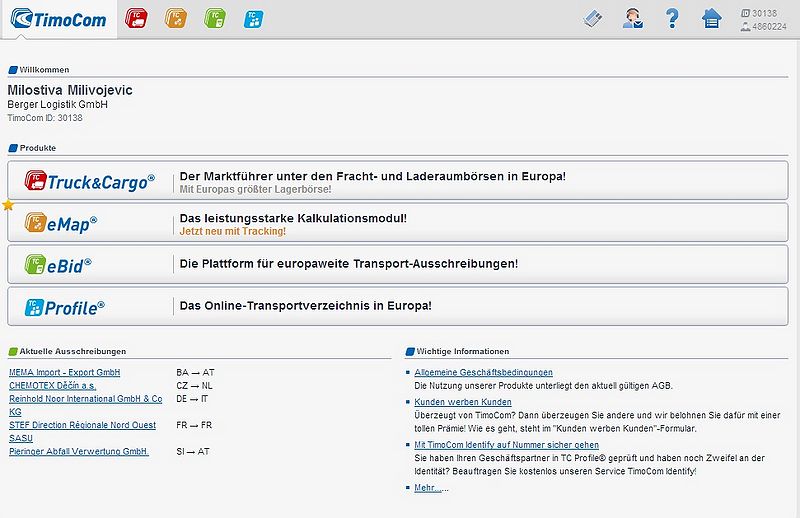Image resolution: width=800 pixels, height=518 pixels.
Task: Open the Truck&Cargo product banner
Action: point(398,180)
